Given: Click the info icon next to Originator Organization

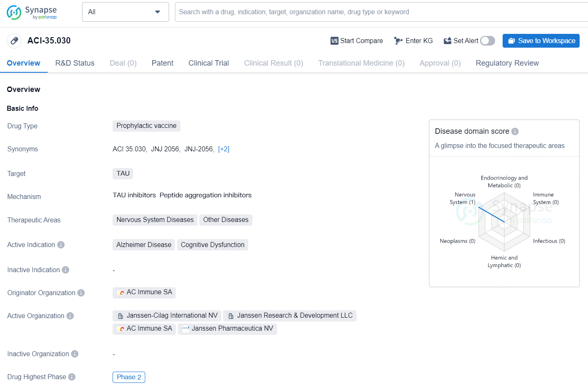Looking at the screenshot, I should click(x=81, y=293).
